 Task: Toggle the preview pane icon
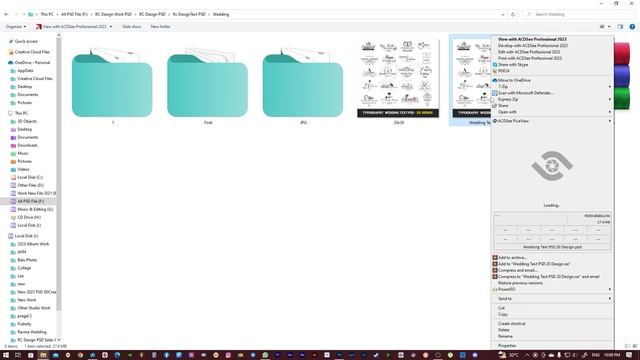pos(620,27)
